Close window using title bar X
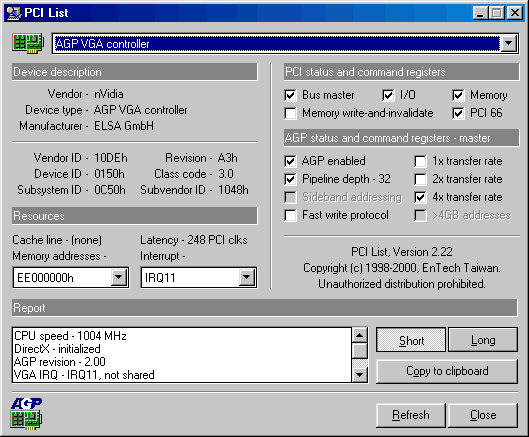529x437 pixels. click(x=515, y=13)
